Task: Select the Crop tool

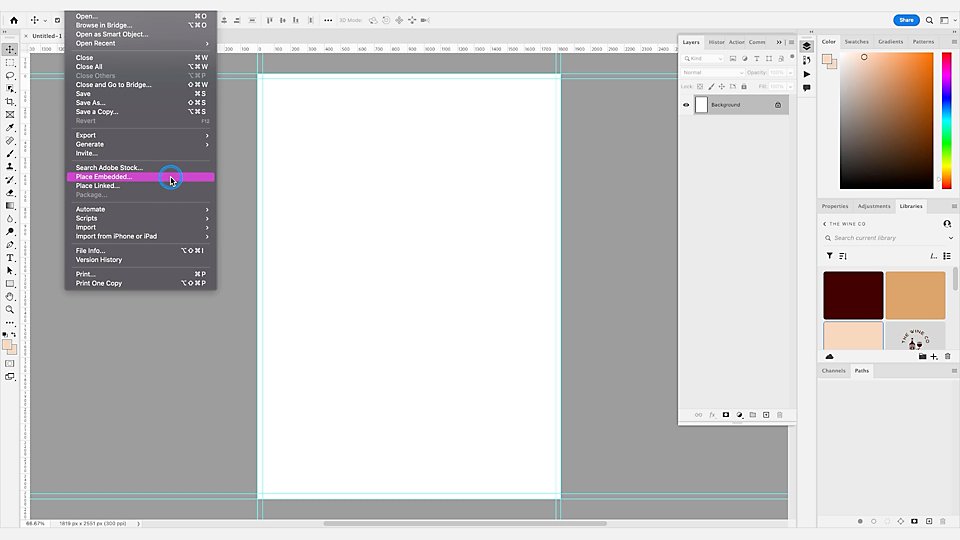Action: click(10, 102)
